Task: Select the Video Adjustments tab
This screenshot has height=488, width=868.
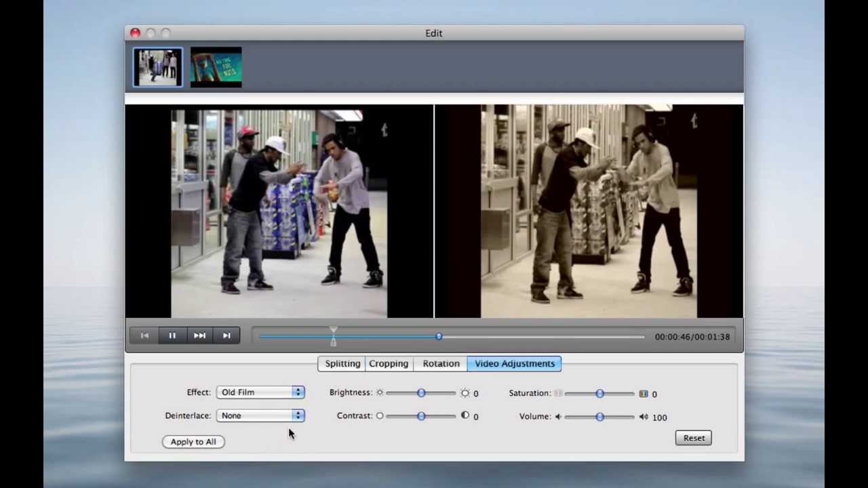Action: coord(515,363)
